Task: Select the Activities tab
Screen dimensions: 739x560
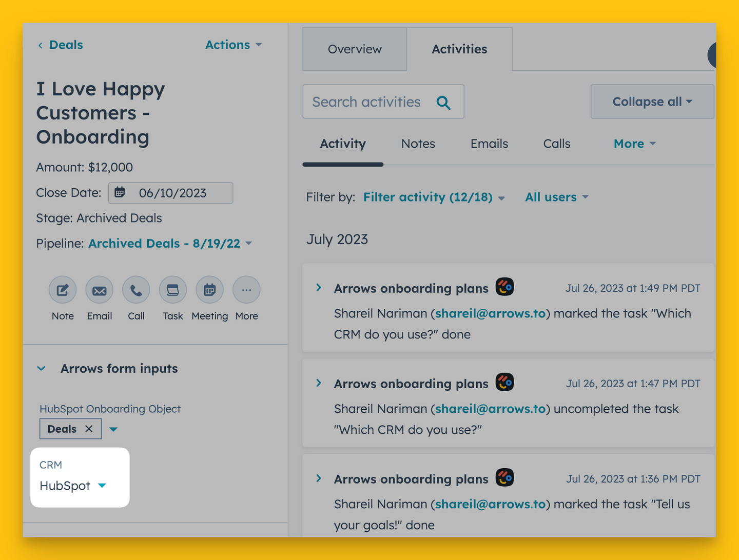Action: (459, 49)
